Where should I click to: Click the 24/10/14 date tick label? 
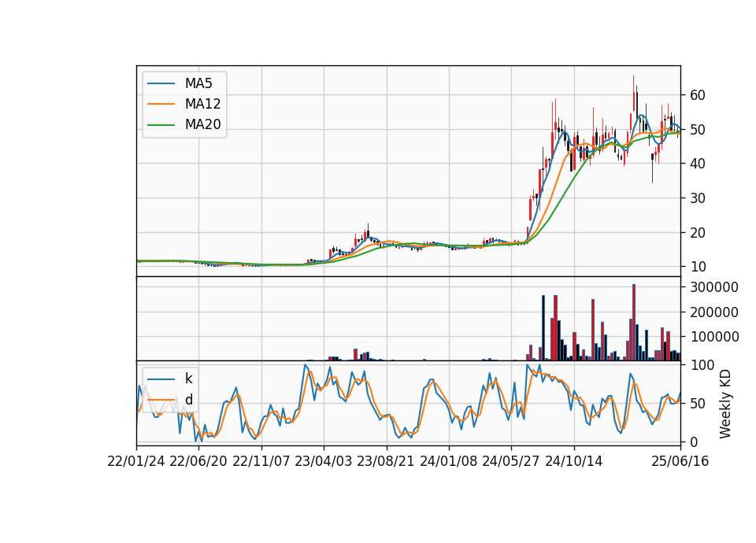(574, 462)
